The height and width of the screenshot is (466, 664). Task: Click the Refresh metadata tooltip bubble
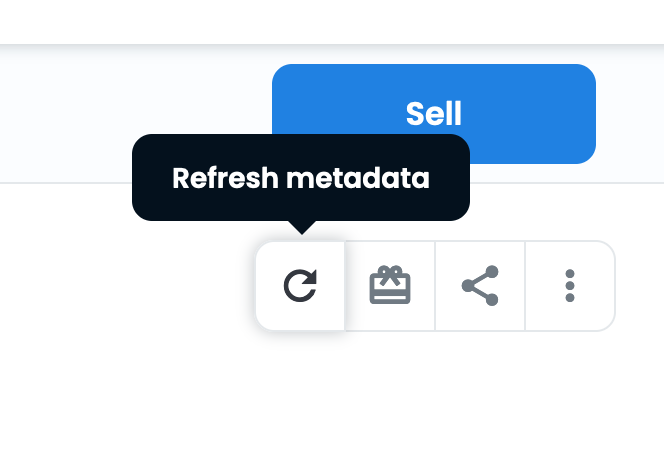coord(301,178)
